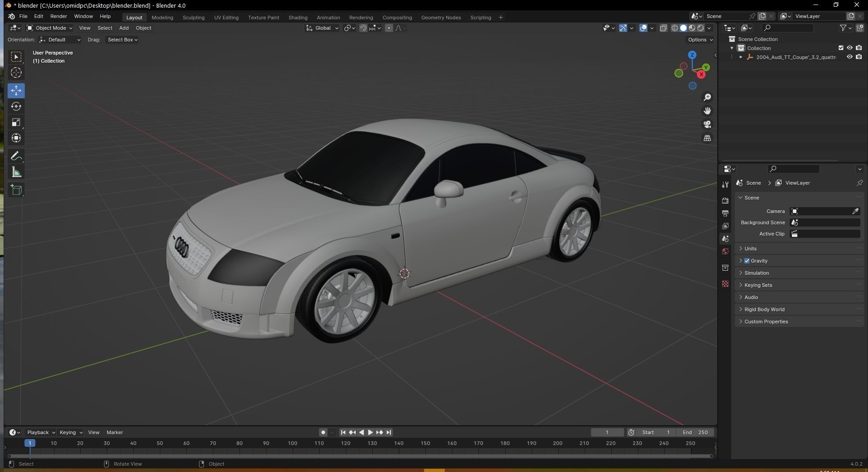This screenshot has height=472, width=868.
Task: Hide Collection with its eye icon
Action: (850, 48)
